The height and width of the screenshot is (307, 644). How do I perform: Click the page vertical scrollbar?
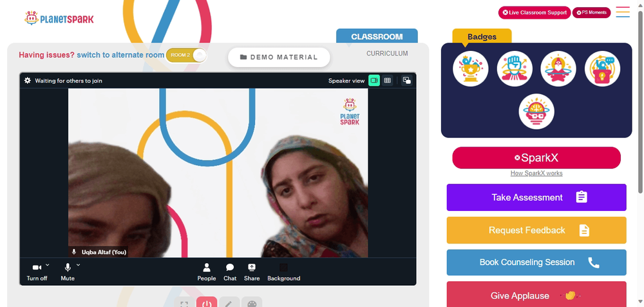coord(640,101)
